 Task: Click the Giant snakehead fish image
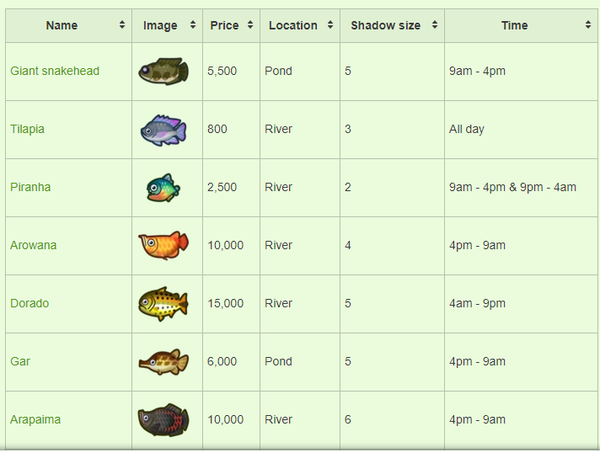click(163, 71)
